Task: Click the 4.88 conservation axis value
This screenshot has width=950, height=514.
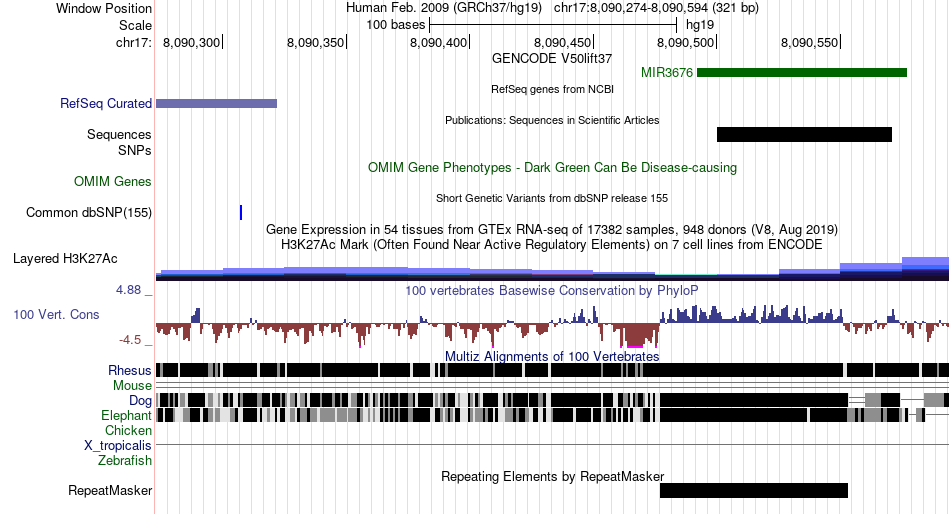Action: pos(128,290)
